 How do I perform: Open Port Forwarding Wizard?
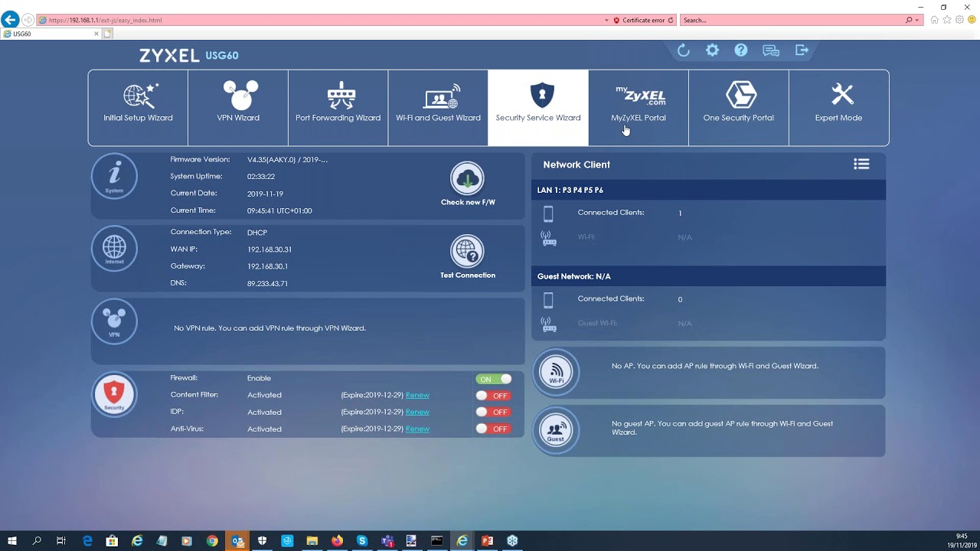pyautogui.click(x=338, y=108)
